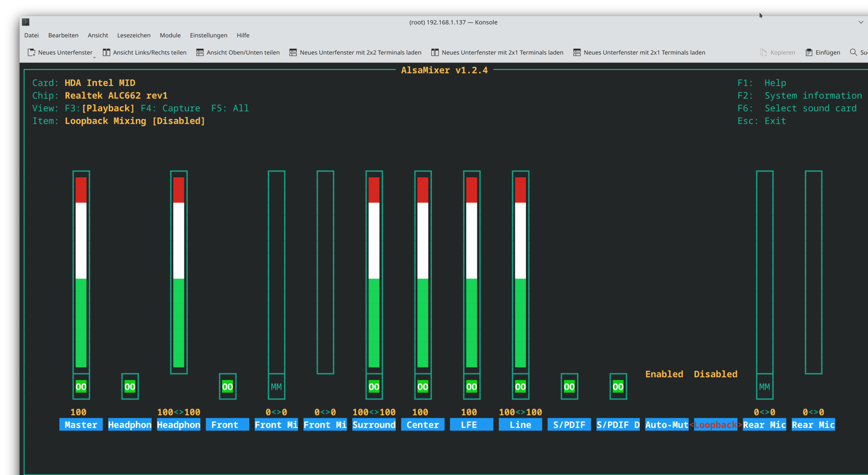Select the highlighted Loopback channel label
The height and width of the screenshot is (475, 868).
715,425
